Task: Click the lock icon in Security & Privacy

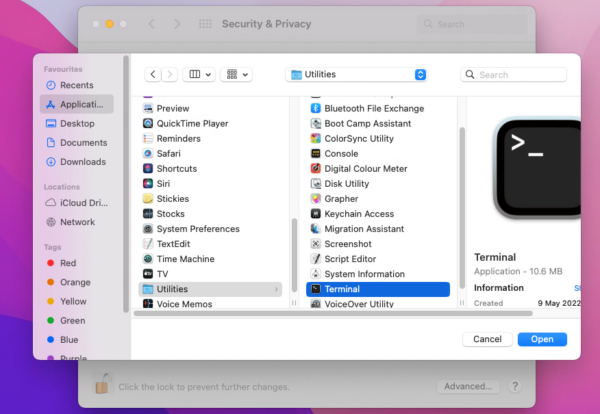Action: (103, 384)
